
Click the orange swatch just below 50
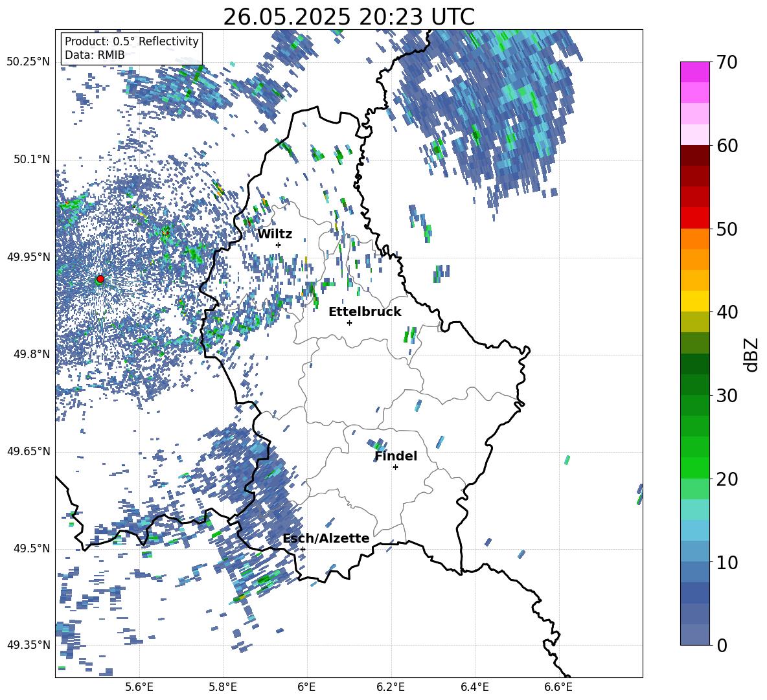pos(694,239)
